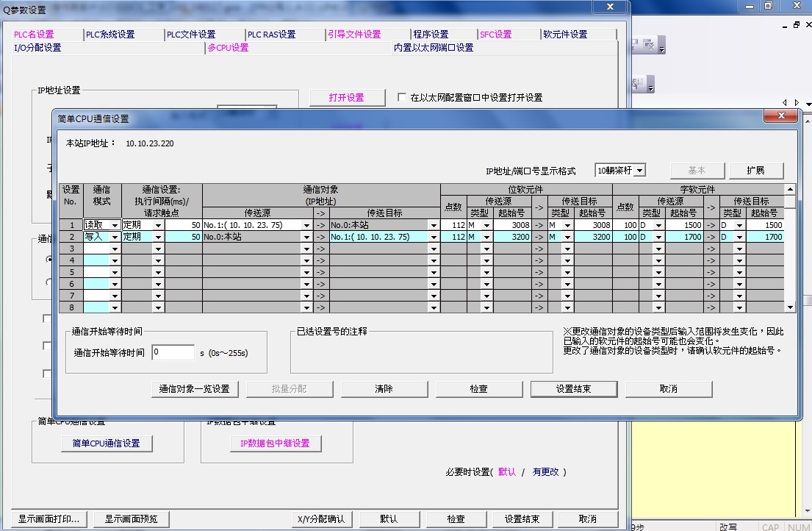Screen dimensions: 812x531
Task: Open row 1 定期 communication setting dropdown
Action: [158, 225]
